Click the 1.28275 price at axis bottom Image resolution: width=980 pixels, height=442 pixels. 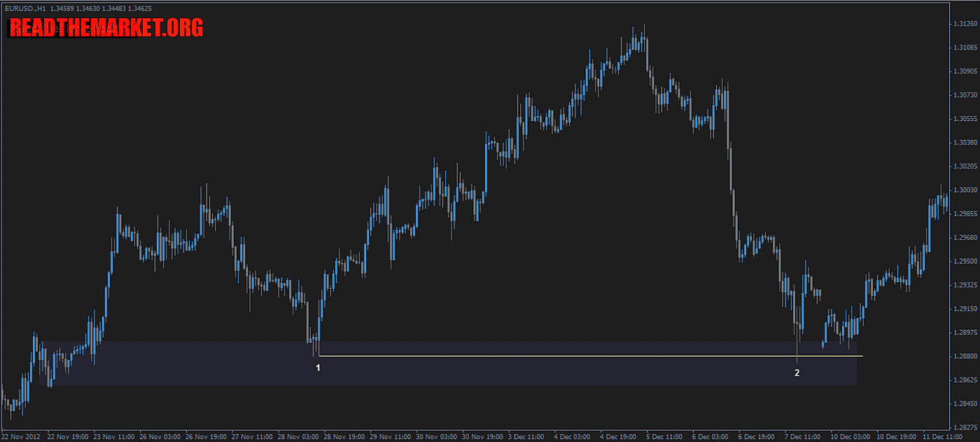click(x=965, y=427)
